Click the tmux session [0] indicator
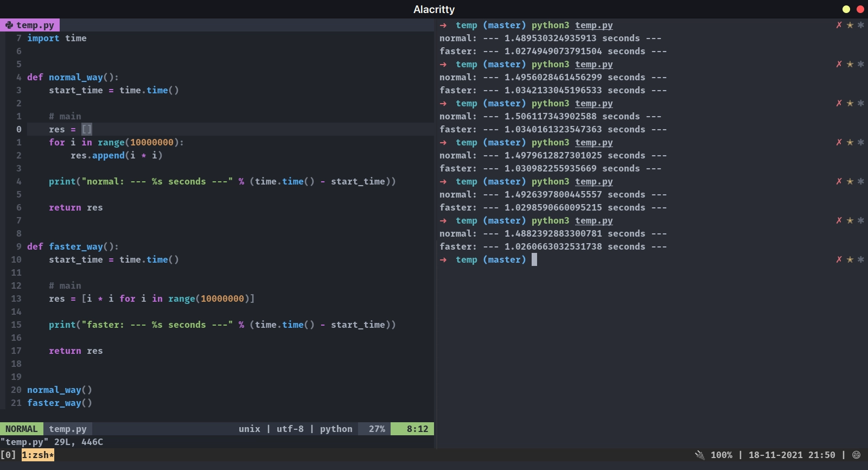Image resolution: width=868 pixels, height=470 pixels. (8, 455)
